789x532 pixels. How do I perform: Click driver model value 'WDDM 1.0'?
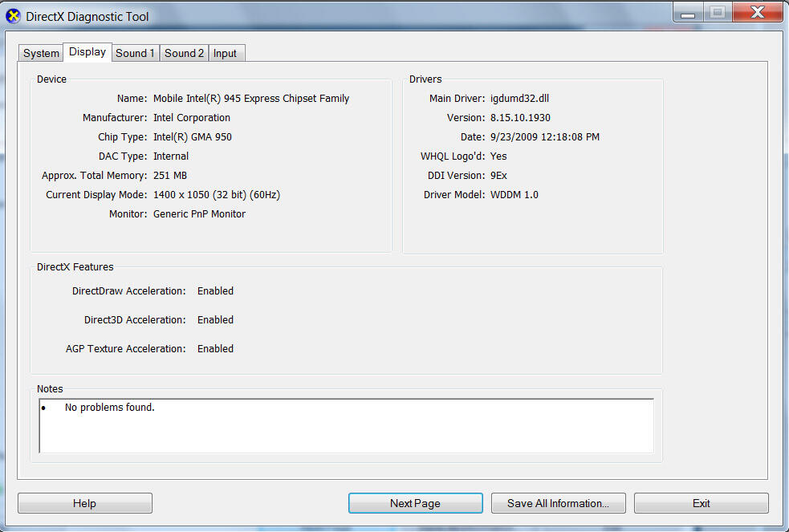[514, 195]
